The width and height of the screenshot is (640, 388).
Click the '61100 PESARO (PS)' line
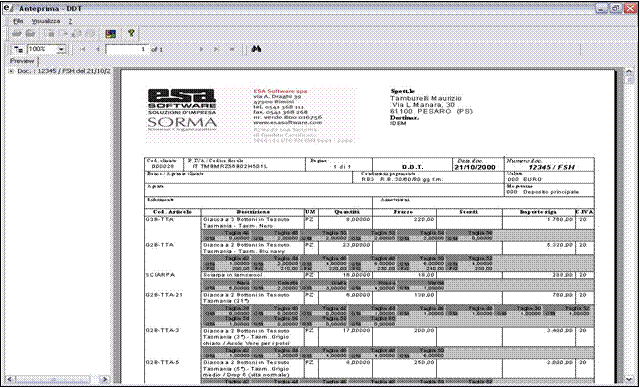[x=431, y=111]
